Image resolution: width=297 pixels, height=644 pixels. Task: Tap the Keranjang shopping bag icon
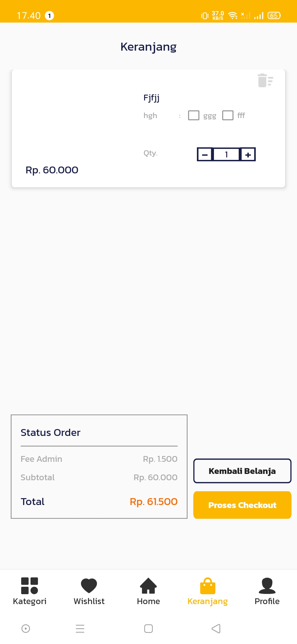pos(208,586)
